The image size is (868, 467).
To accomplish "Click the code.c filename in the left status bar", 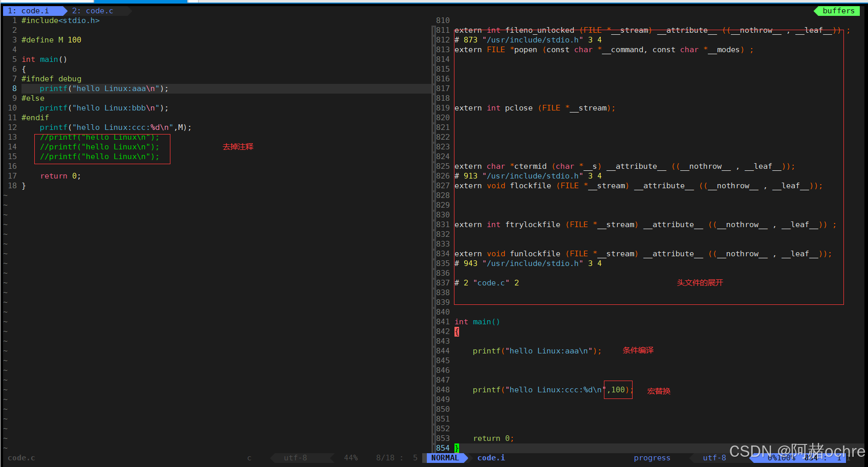I will 21,458.
